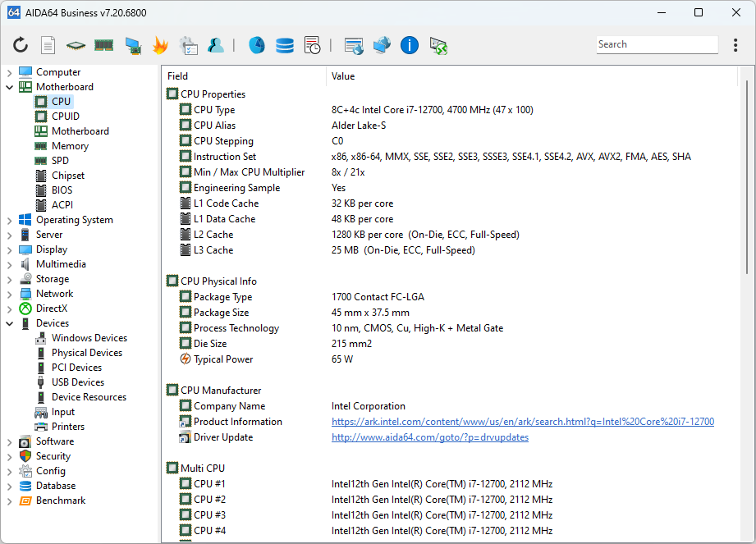Click the user contact toolbar icon
Screen dimensions: 756x544
[216, 45]
